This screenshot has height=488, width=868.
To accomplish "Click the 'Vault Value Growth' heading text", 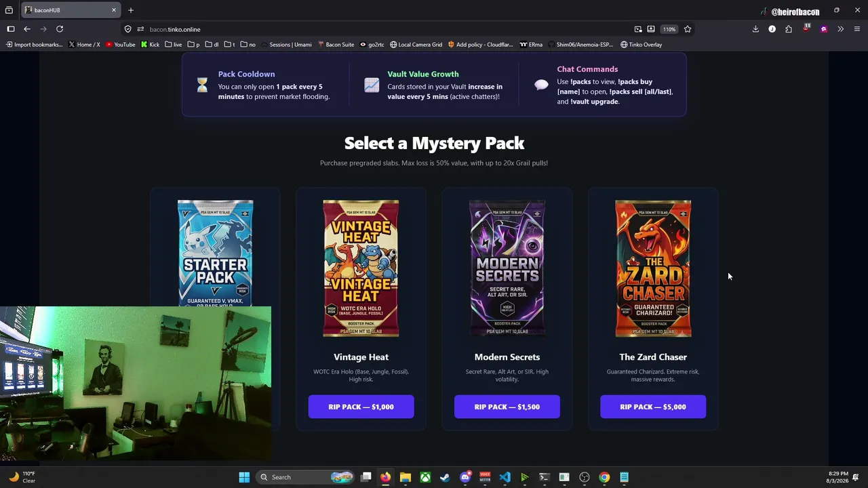I will coord(423,74).
